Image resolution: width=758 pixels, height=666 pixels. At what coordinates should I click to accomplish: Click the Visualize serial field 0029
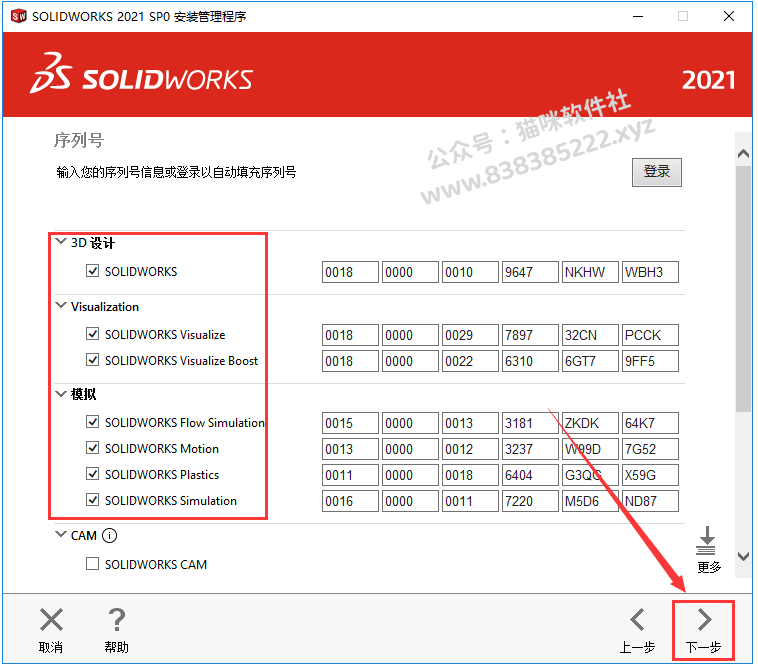coord(471,335)
